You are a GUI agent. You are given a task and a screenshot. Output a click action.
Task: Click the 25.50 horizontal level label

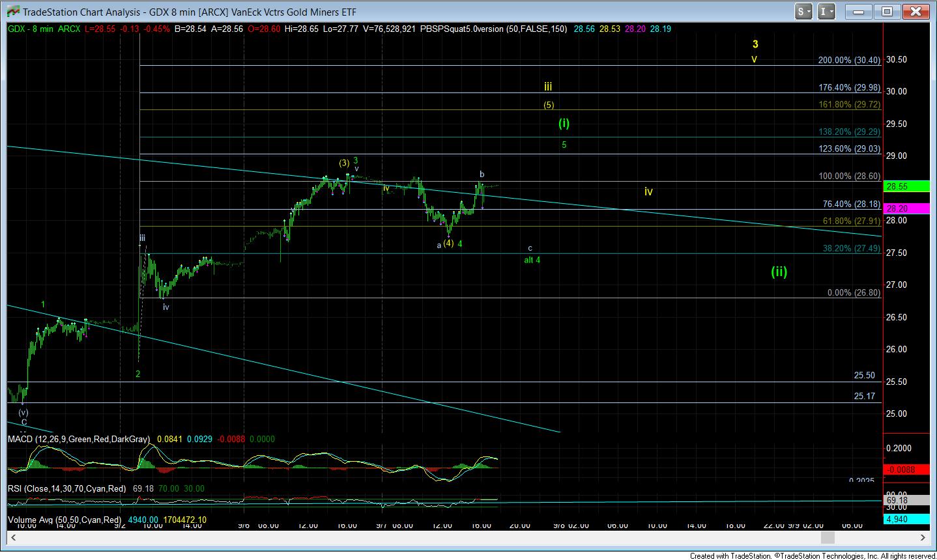point(864,376)
